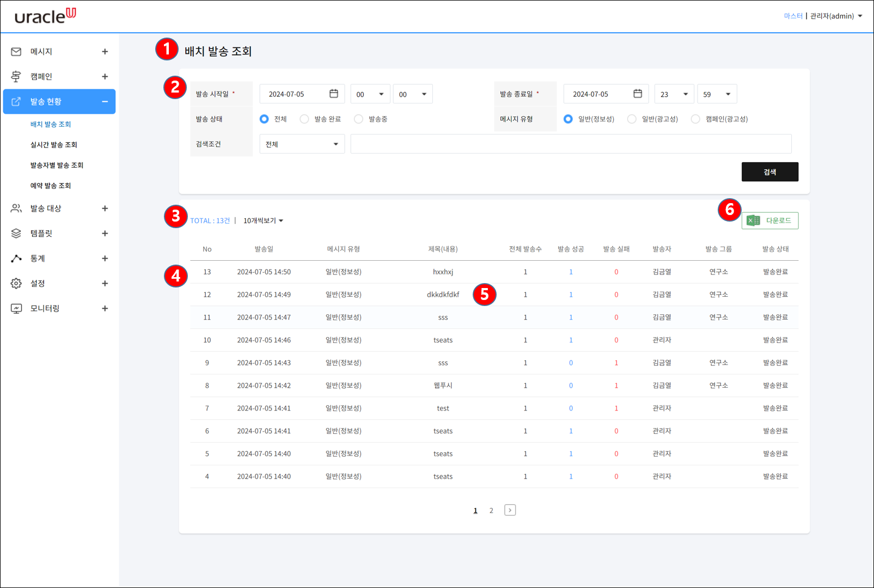Click the uracle logo

pyautogui.click(x=45, y=16)
